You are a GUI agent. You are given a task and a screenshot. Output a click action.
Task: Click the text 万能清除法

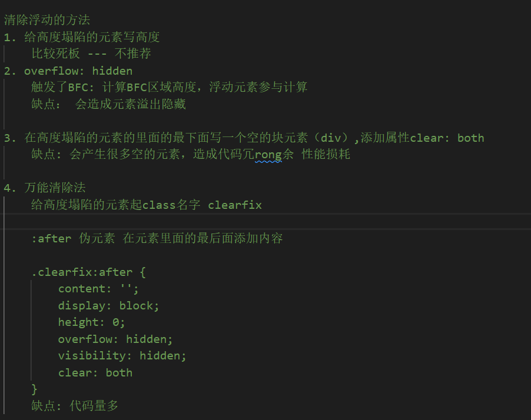click(x=55, y=188)
